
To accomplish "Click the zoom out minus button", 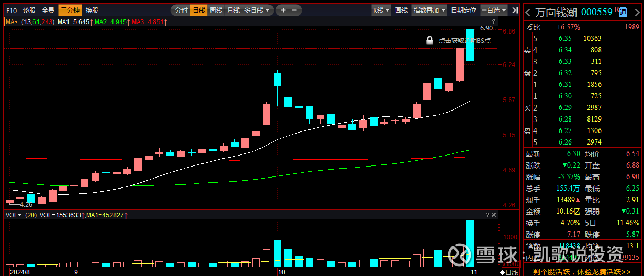I will (x=294, y=10).
